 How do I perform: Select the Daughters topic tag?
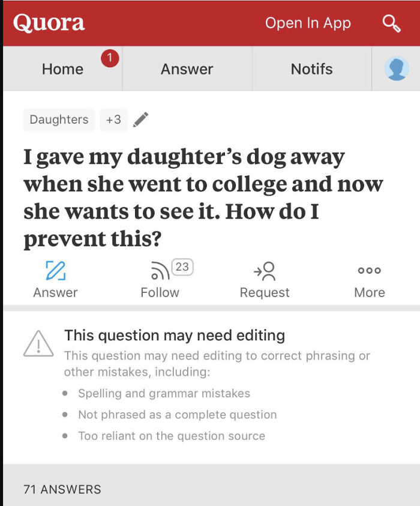tap(59, 119)
